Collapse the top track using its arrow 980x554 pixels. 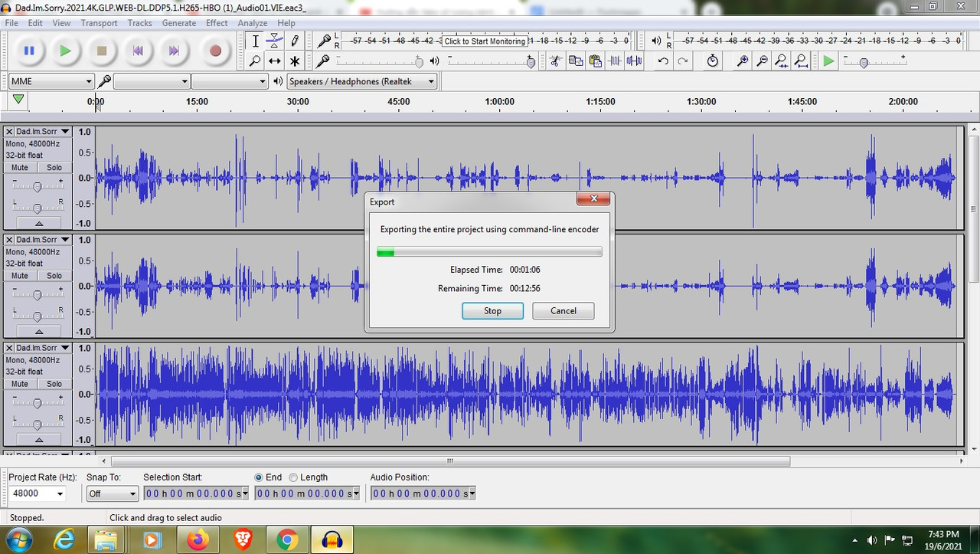38,223
